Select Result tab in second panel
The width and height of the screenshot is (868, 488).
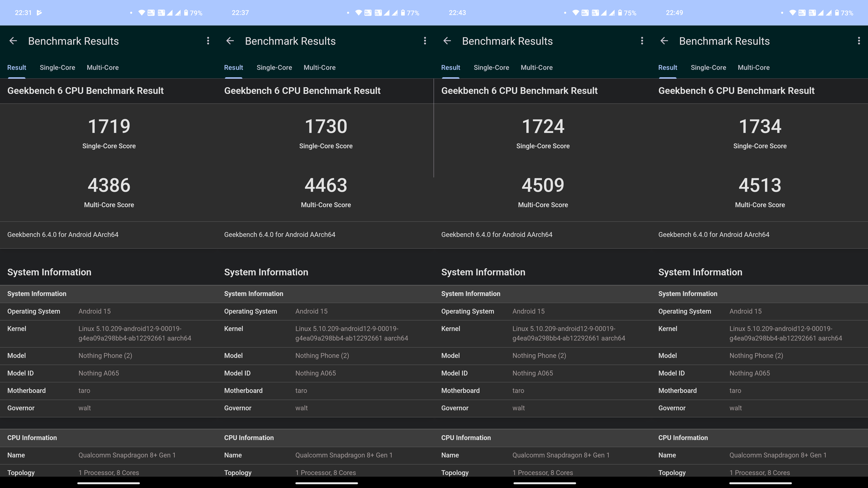point(234,67)
